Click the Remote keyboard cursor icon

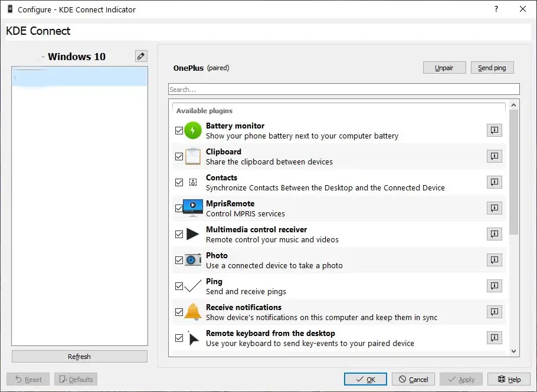coord(193,338)
